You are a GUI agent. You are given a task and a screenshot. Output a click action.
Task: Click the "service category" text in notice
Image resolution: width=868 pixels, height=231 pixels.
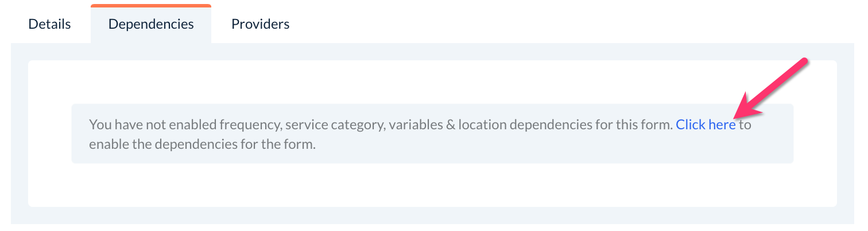(x=334, y=125)
